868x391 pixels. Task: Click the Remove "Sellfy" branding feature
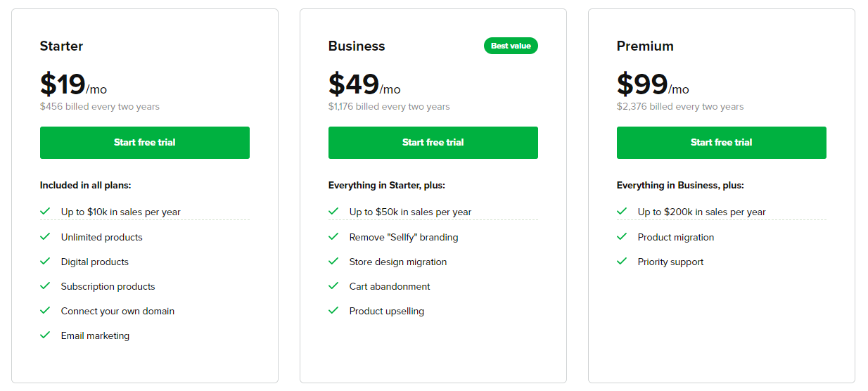pyautogui.click(x=404, y=237)
